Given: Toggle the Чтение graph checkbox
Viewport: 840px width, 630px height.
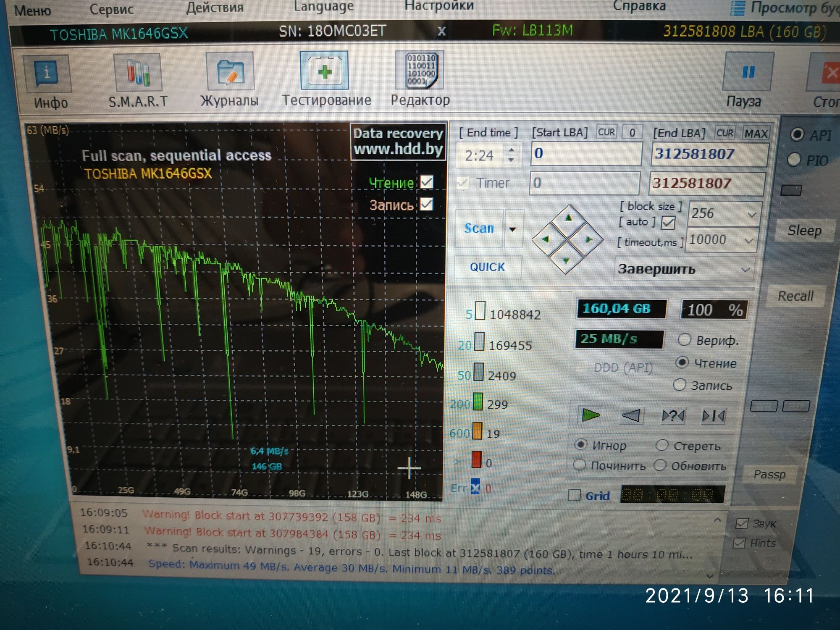Looking at the screenshot, I should pos(426,182).
